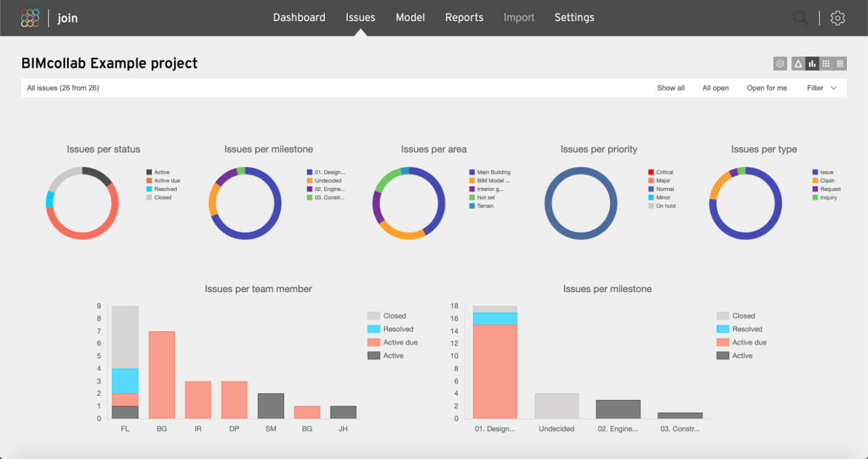Go to the Dashboard tab
The height and width of the screenshot is (459, 868).
click(x=299, y=17)
